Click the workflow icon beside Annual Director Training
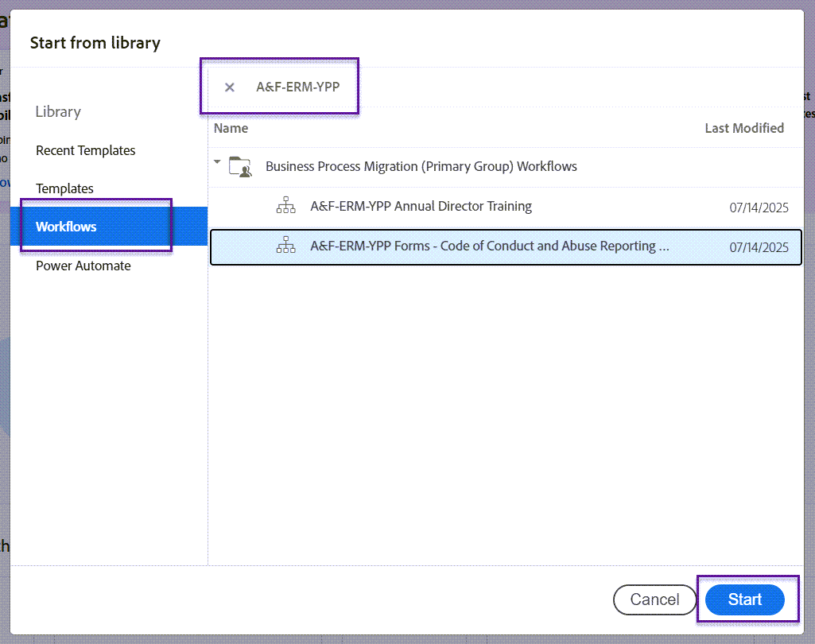Viewport: 815px width, 644px height. [x=285, y=205]
